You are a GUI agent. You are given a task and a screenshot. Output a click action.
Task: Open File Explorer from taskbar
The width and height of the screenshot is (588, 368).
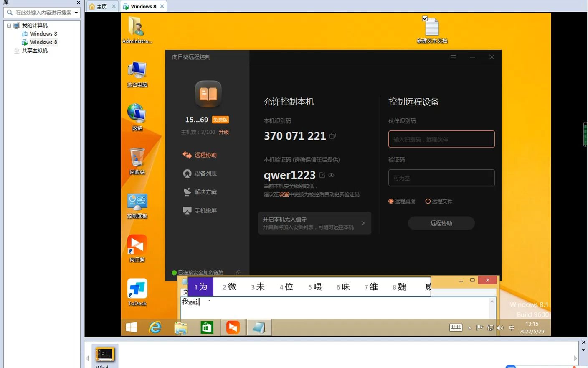pos(181,327)
